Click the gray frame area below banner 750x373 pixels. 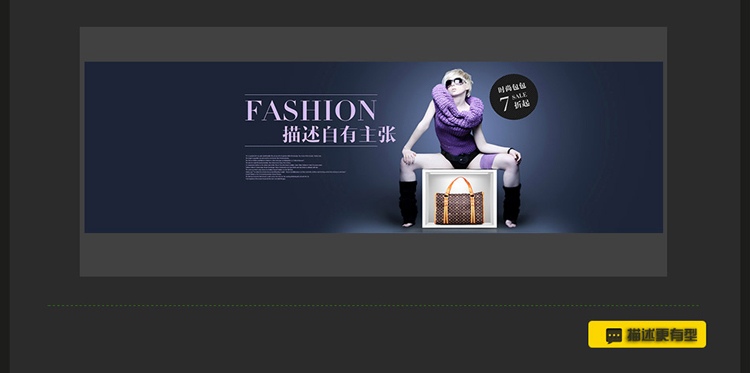373,254
